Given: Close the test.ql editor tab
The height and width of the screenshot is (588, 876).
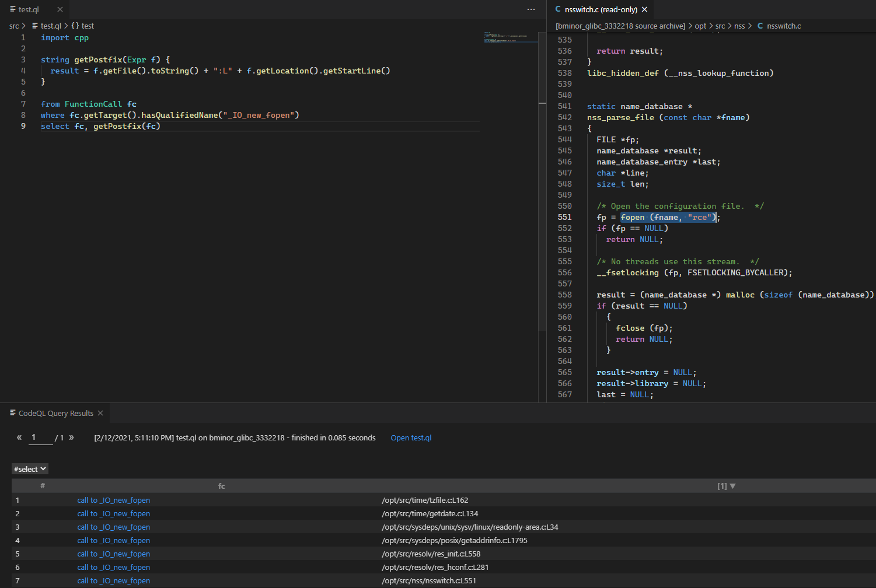Looking at the screenshot, I should [x=60, y=9].
